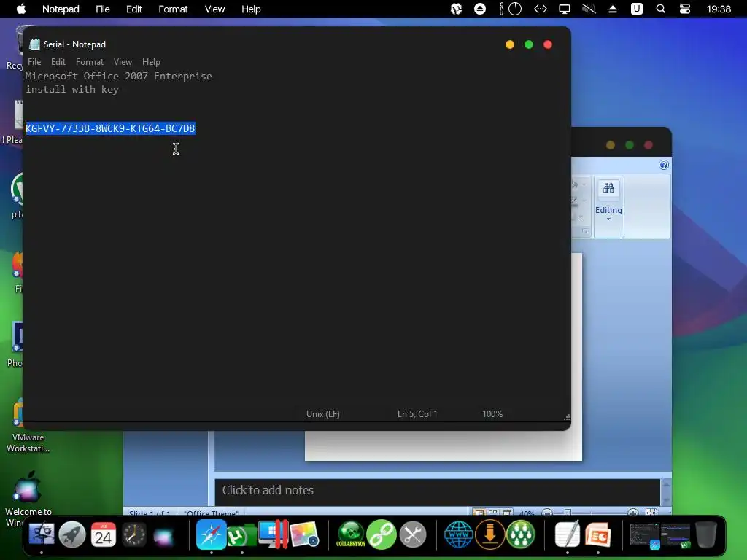Open the 'Welcome to' desktop shortcut icon

click(28, 497)
